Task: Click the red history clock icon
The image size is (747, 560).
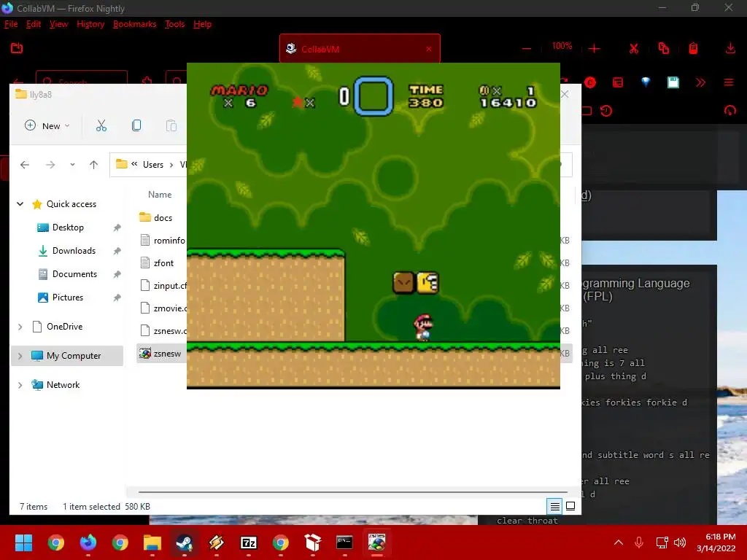Action: [x=606, y=111]
